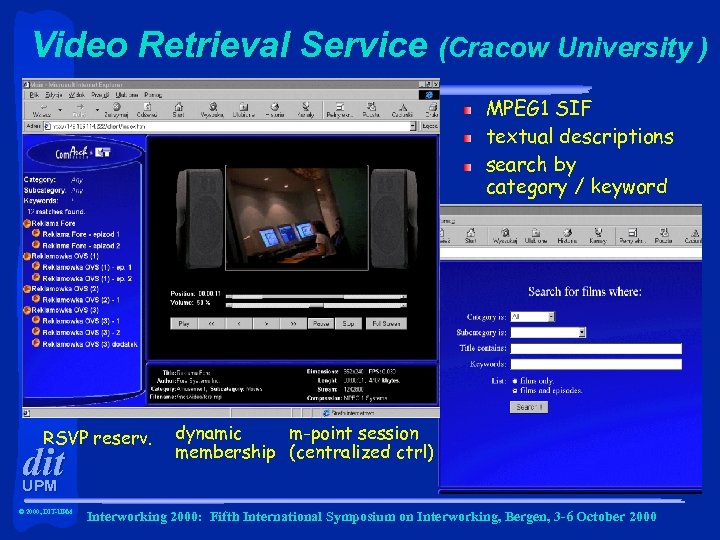
Task: Open the Widok menu
Action: [77, 95]
